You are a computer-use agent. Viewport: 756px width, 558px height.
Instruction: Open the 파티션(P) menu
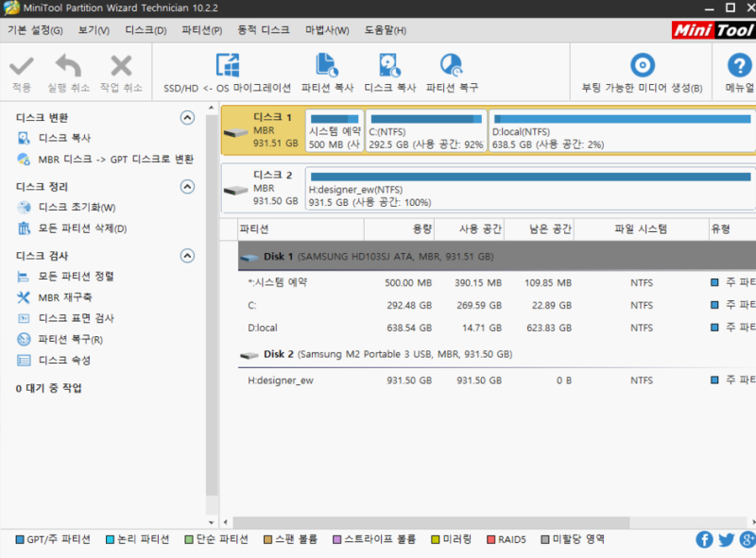tap(202, 30)
